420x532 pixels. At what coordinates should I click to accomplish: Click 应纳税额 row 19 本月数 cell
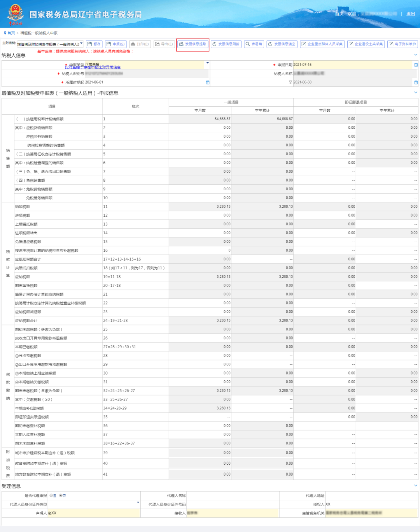200,277
